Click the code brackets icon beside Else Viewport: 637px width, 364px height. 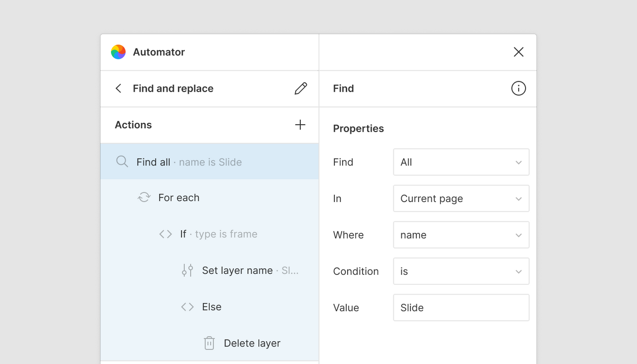(x=187, y=307)
